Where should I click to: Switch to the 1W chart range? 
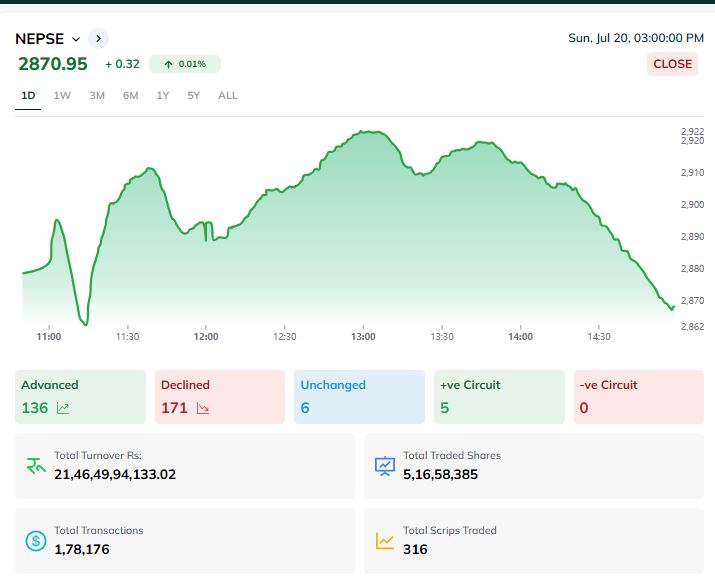coord(62,96)
